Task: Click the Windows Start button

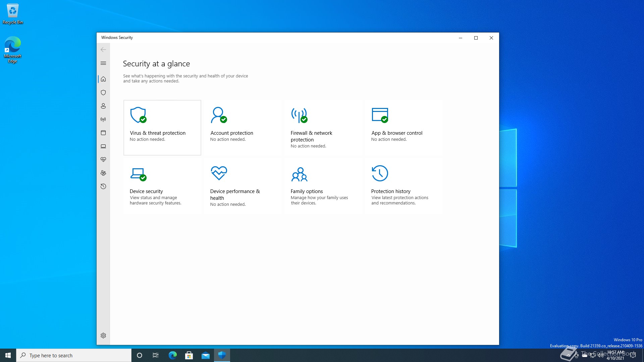Action: [x=8, y=355]
